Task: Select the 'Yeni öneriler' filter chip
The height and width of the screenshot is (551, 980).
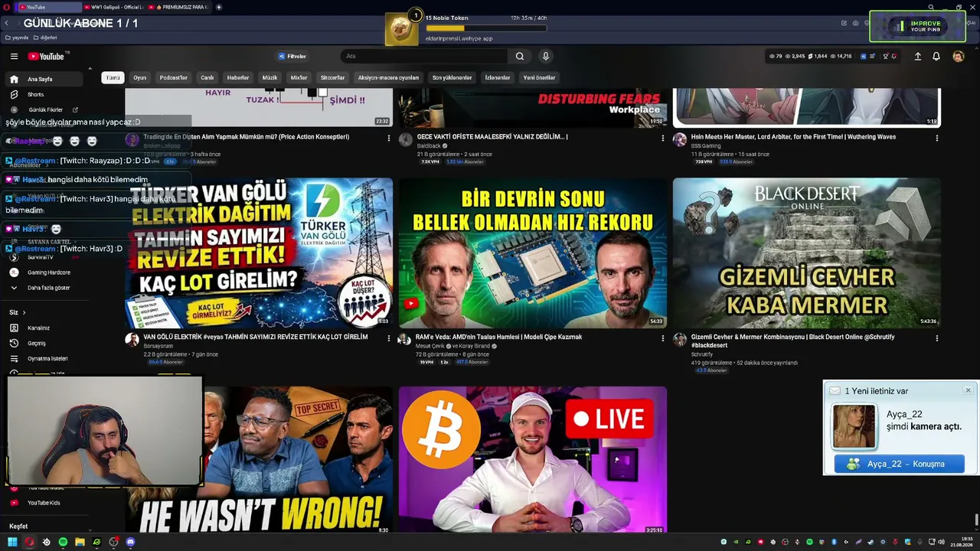Action: pyautogui.click(x=539, y=77)
